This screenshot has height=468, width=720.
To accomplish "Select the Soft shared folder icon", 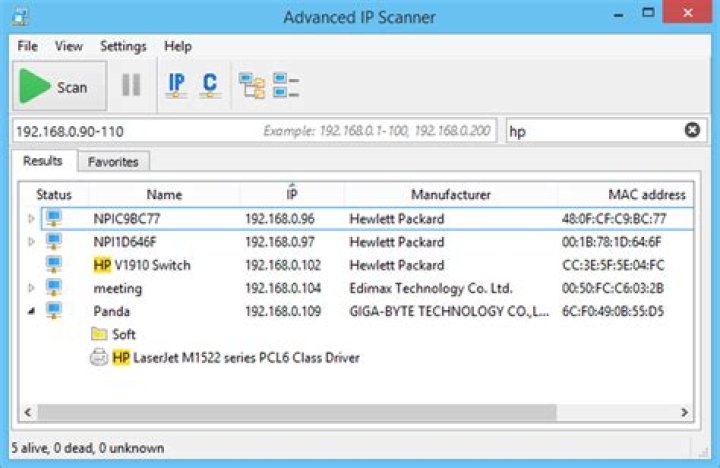I will click(99, 334).
